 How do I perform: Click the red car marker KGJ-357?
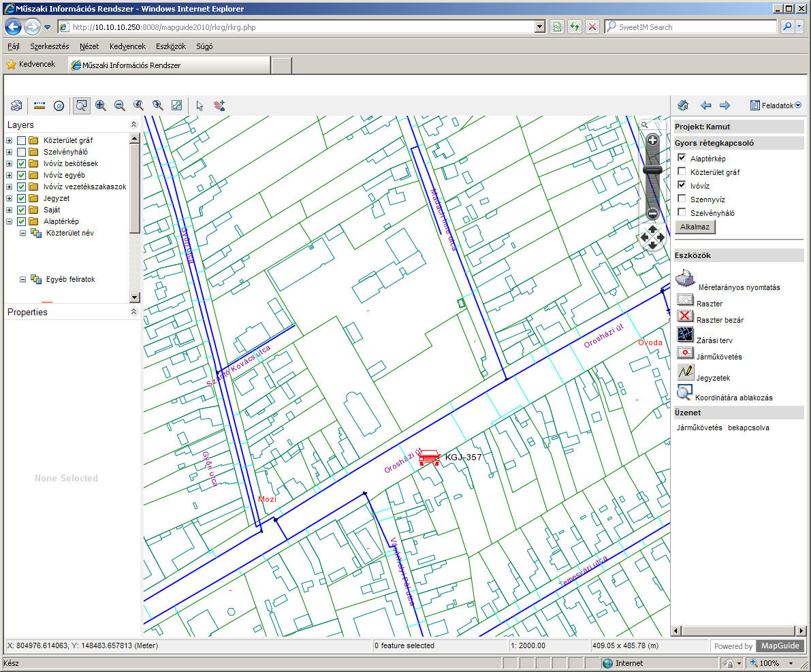[x=429, y=458]
